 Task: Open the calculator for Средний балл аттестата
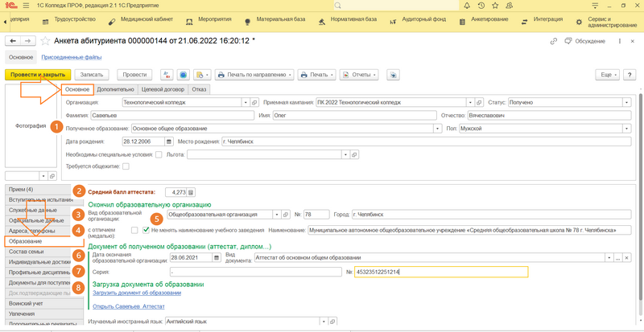point(192,192)
